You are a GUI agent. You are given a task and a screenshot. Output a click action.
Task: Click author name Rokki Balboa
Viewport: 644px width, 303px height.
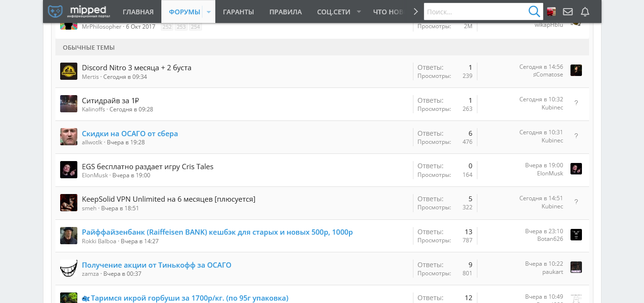99,241
